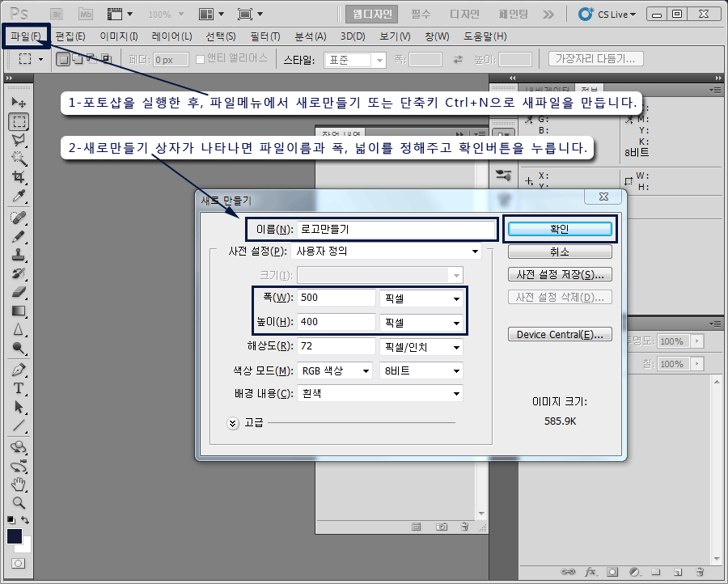Screen dimensions: 728x584
Task: Enable the anti-alias checkbox
Action: [200, 59]
